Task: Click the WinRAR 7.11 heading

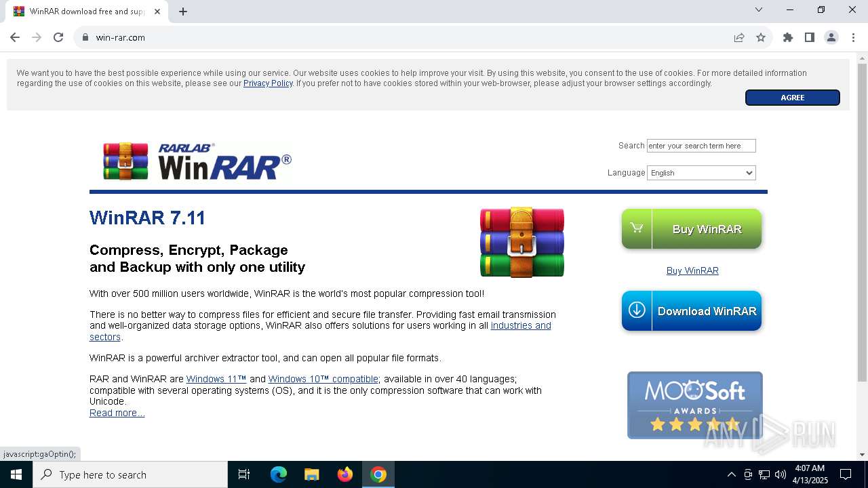Action: coord(147,218)
